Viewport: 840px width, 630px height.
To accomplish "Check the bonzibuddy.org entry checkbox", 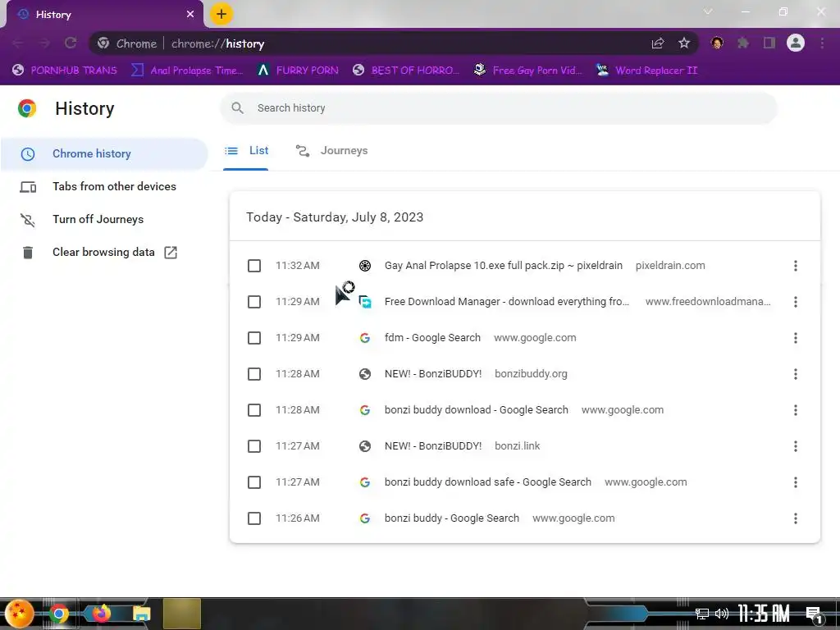I will pyautogui.click(x=254, y=374).
